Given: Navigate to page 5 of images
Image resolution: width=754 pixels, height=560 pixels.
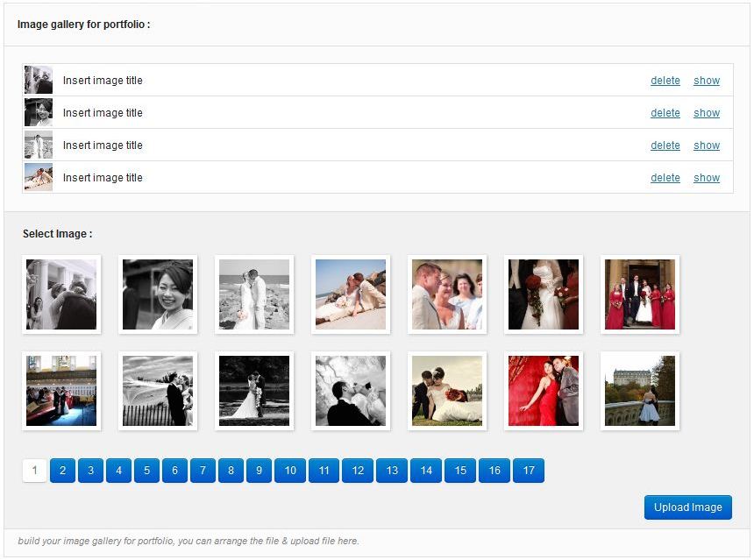Looking at the screenshot, I should point(146,470).
